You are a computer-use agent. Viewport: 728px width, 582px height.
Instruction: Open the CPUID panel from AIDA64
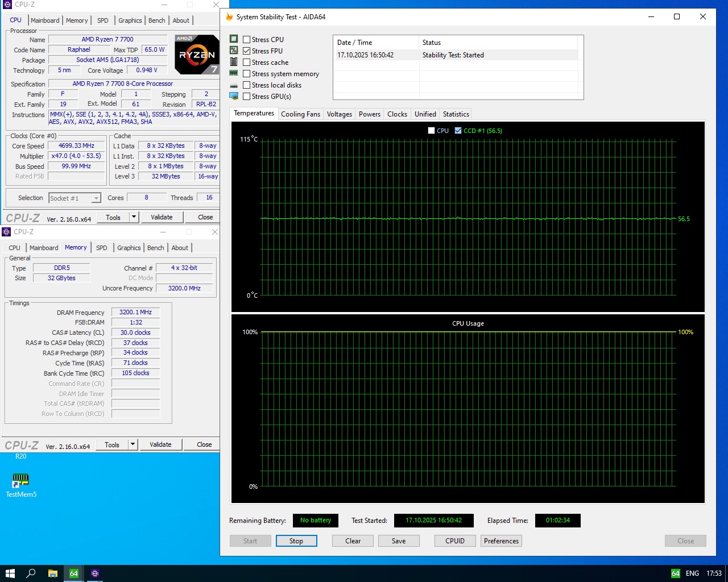455,541
